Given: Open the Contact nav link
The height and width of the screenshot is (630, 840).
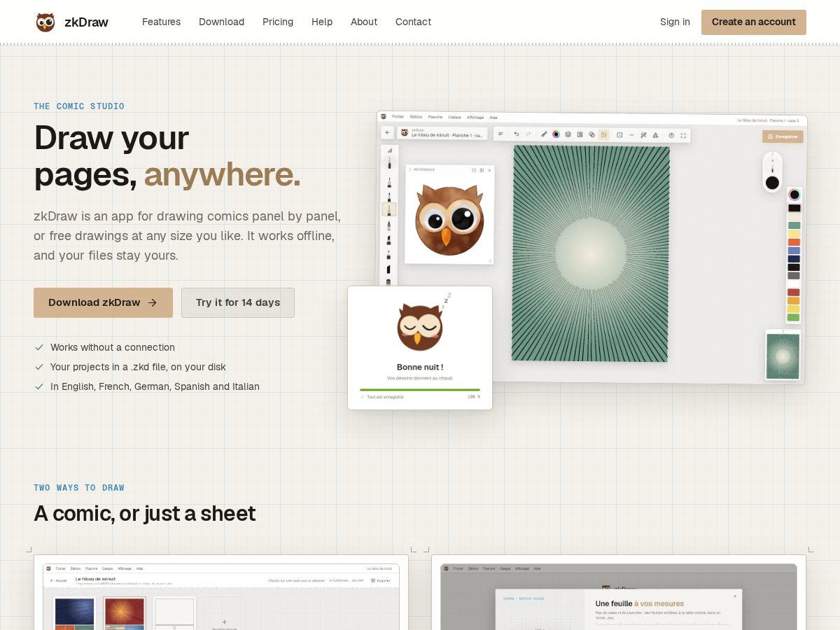Looking at the screenshot, I should 413,22.
